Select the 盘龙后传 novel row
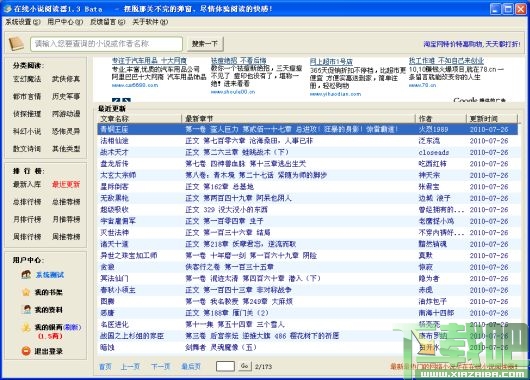Screen dimensions: 530x380 [x=307, y=164]
